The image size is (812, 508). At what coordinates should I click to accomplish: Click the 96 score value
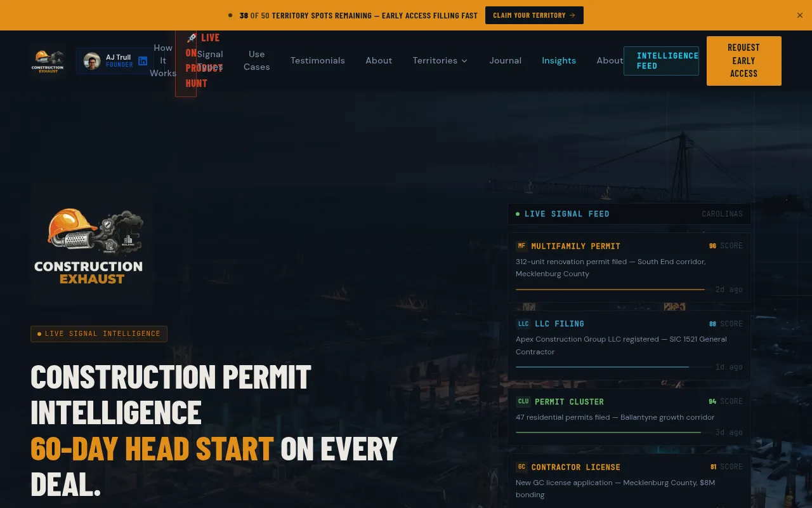tap(712, 246)
